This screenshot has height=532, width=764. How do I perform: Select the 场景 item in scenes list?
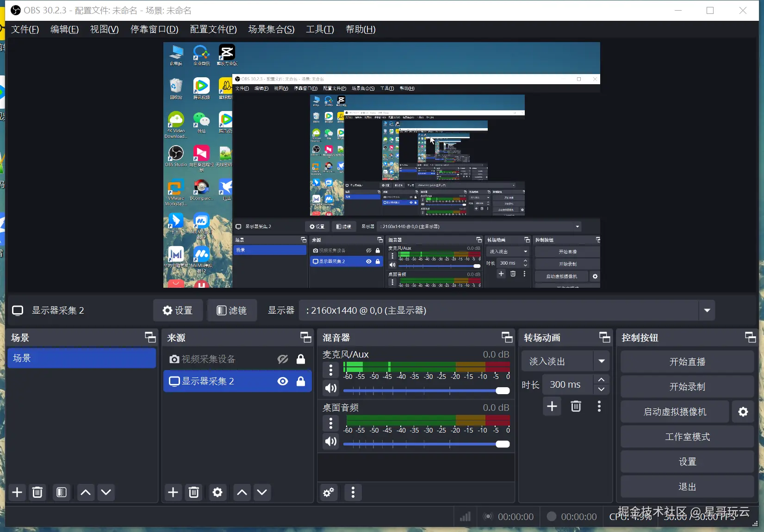(82, 358)
